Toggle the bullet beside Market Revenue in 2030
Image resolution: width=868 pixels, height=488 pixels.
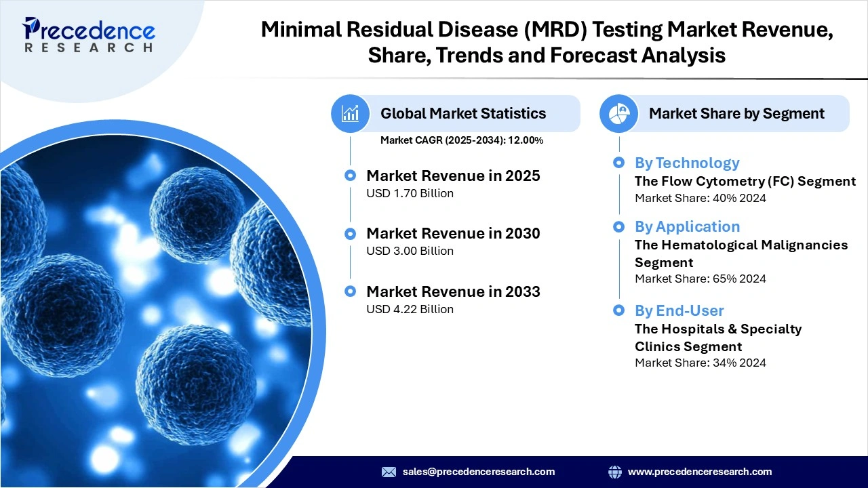350,233
